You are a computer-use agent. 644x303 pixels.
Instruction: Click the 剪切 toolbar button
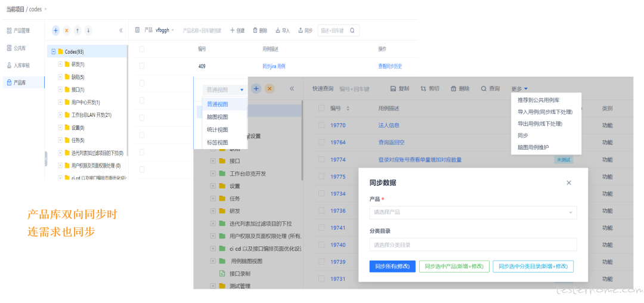coord(430,89)
